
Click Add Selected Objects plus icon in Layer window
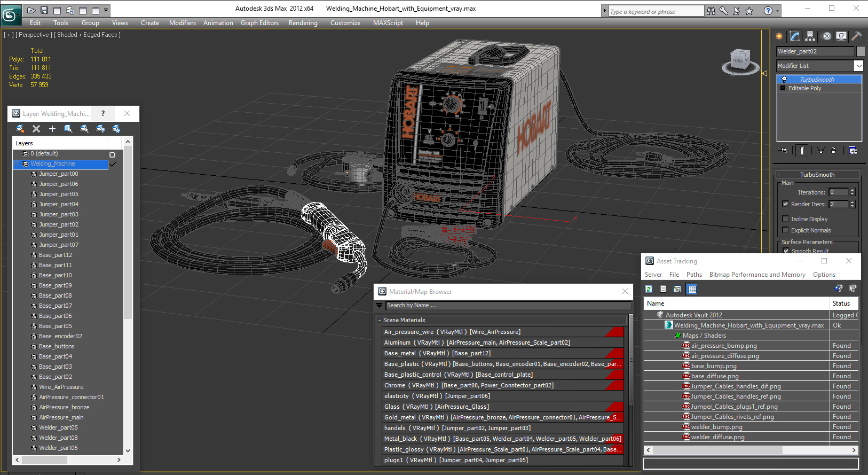coord(52,129)
